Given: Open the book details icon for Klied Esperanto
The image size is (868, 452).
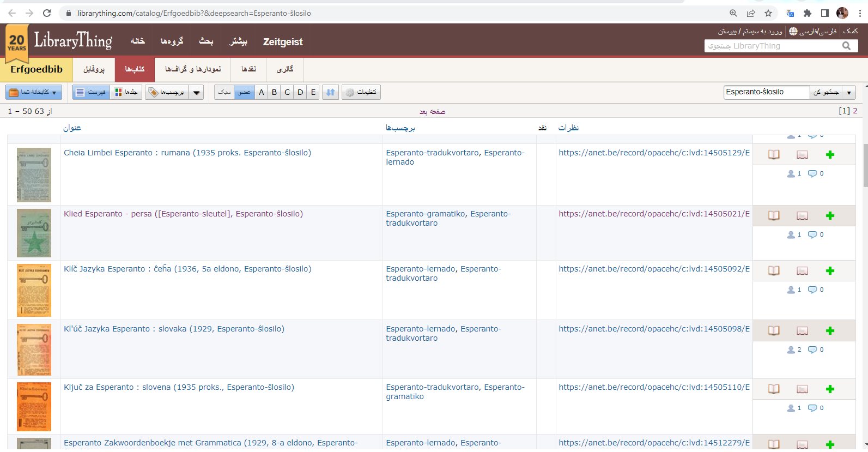Looking at the screenshot, I should pyautogui.click(x=774, y=216).
